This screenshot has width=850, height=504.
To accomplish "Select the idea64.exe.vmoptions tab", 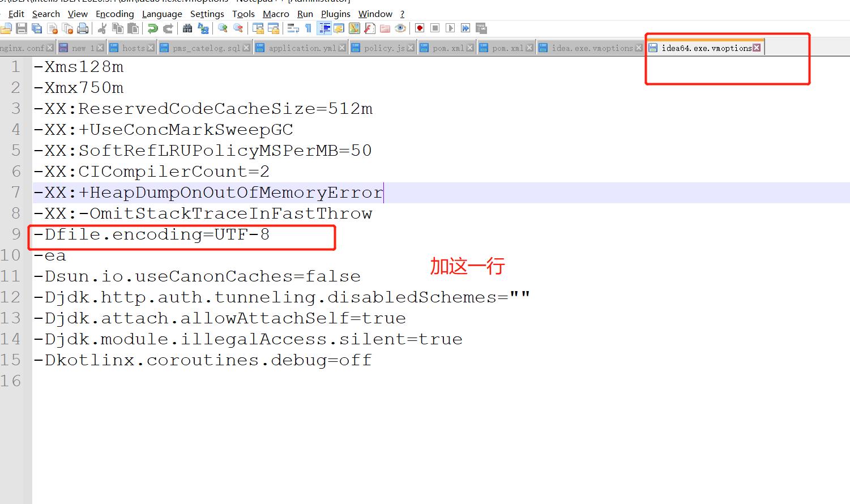I will tap(707, 48).
